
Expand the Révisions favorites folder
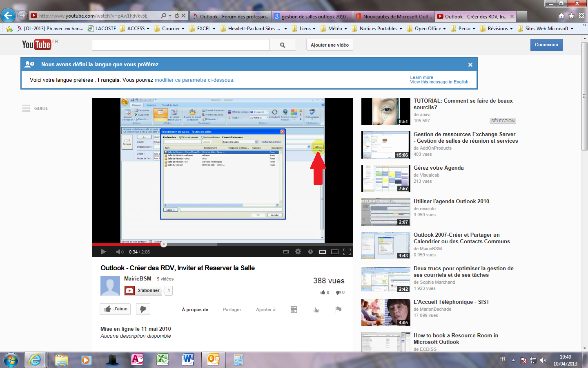pyautogui.click(x=497, y=29)
